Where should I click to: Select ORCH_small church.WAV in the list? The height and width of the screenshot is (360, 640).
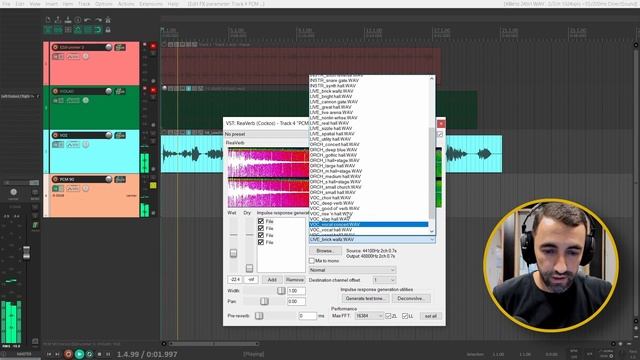click(x=369, y=187)
